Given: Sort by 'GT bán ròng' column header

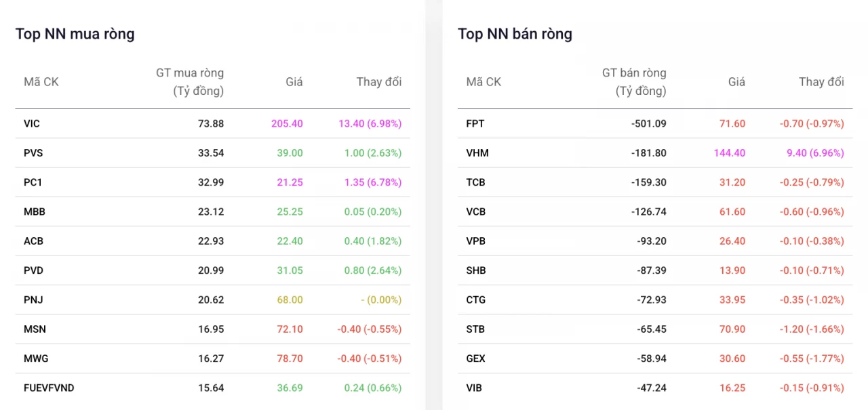Looking at the screenshot, I should 634,81.
